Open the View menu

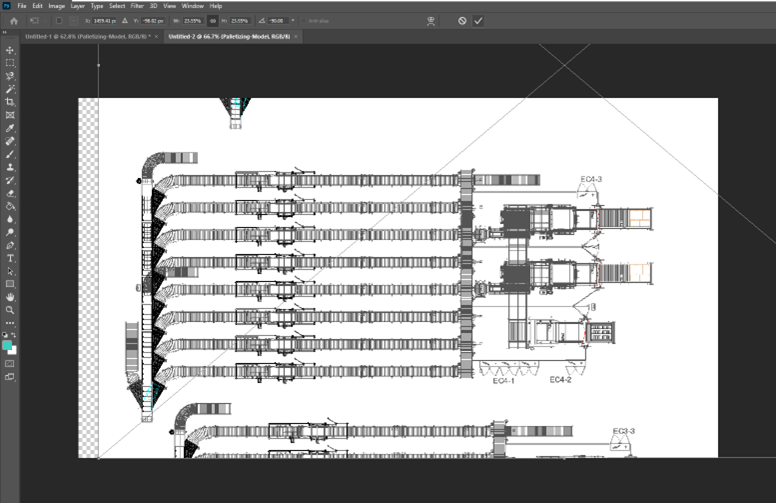(x=170, y=6)
